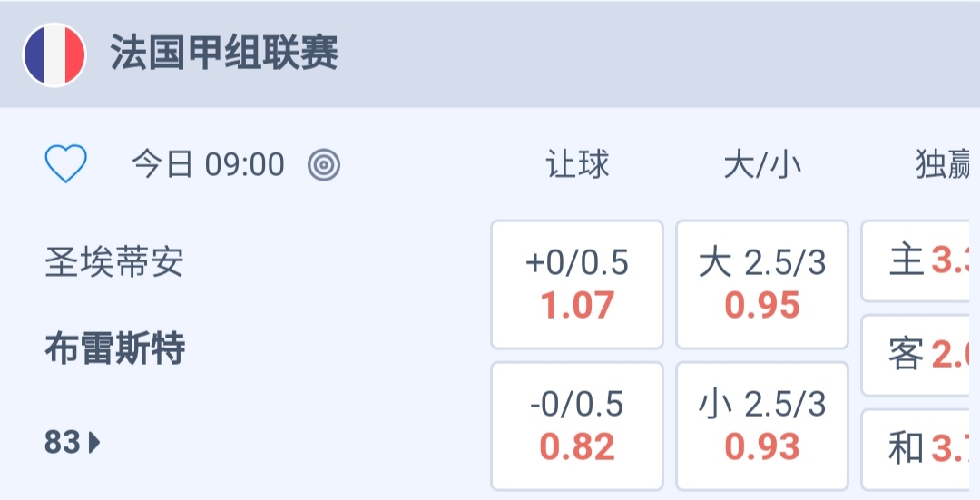Open the 圣埃蒂安 team name
The height and width of the screenshot is (500, 980).
click(114, 263)
